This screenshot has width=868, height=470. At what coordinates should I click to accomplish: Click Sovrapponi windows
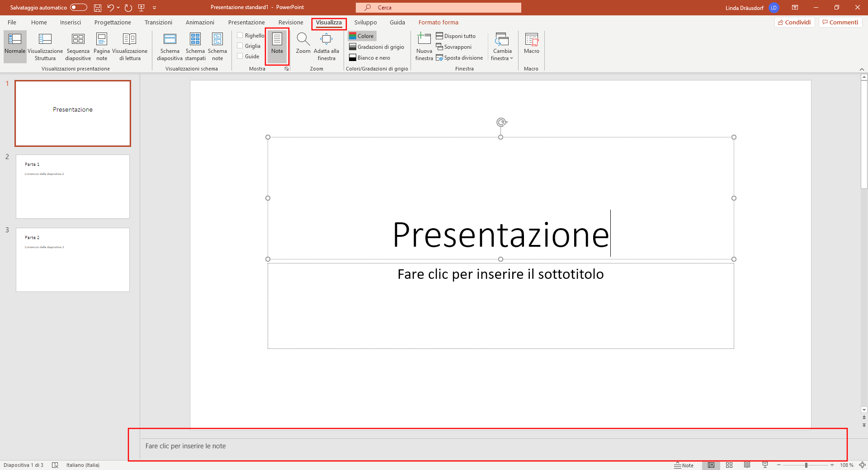tap(454, 47)
